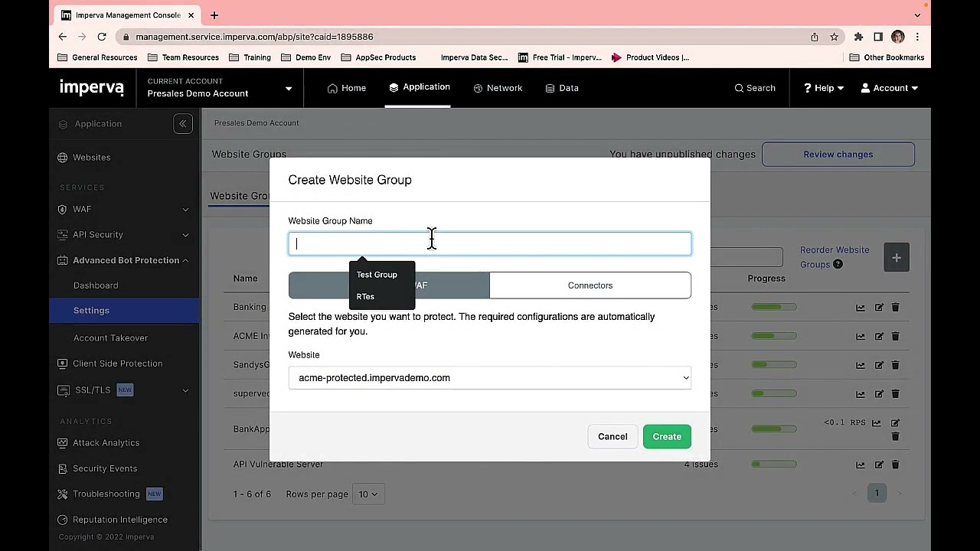The width and height of the screenshot is (980, 551).
Task: Click the Progress bar in supervec row
Action: pyautogui.click(x=774, y=394)
